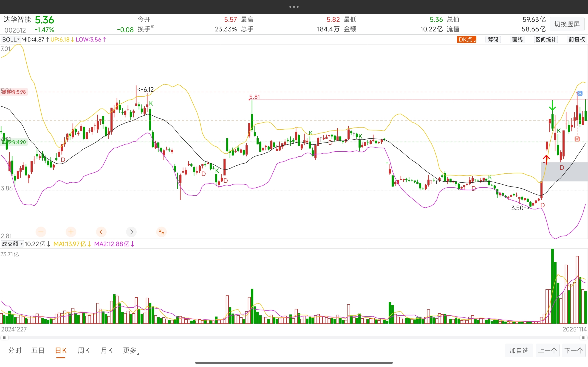This screenshot has height=367, width=588.
Task: Open the 成交额 volume indicator dropdown
Action: click(12, 244)
